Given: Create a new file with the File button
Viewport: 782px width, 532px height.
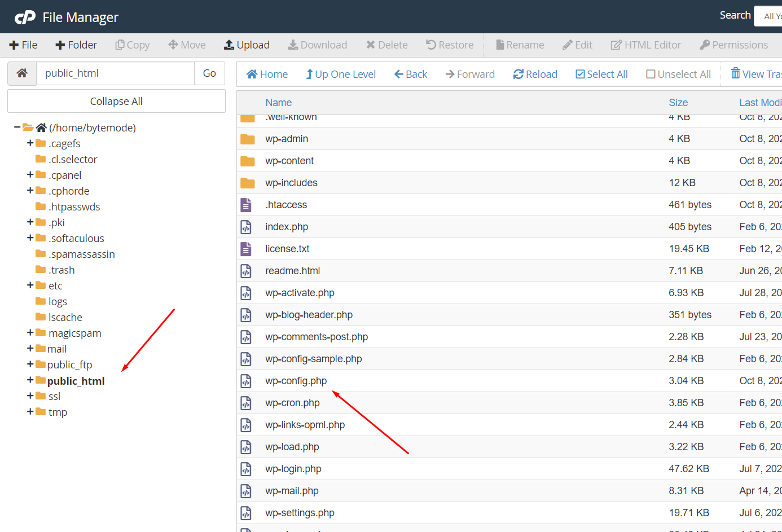Looking at the screenshot, I should [x=23, y=45].
